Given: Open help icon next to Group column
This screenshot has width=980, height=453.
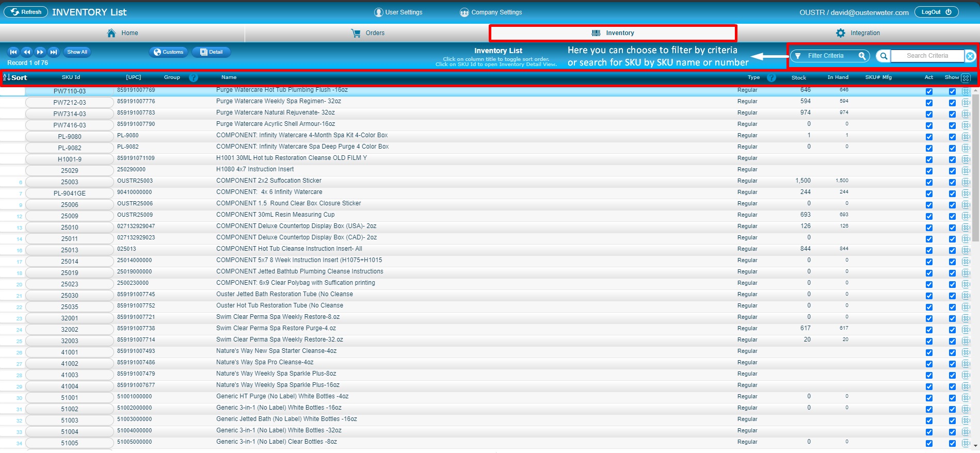Looking at the screenshot, I should (x=194, y=78).
